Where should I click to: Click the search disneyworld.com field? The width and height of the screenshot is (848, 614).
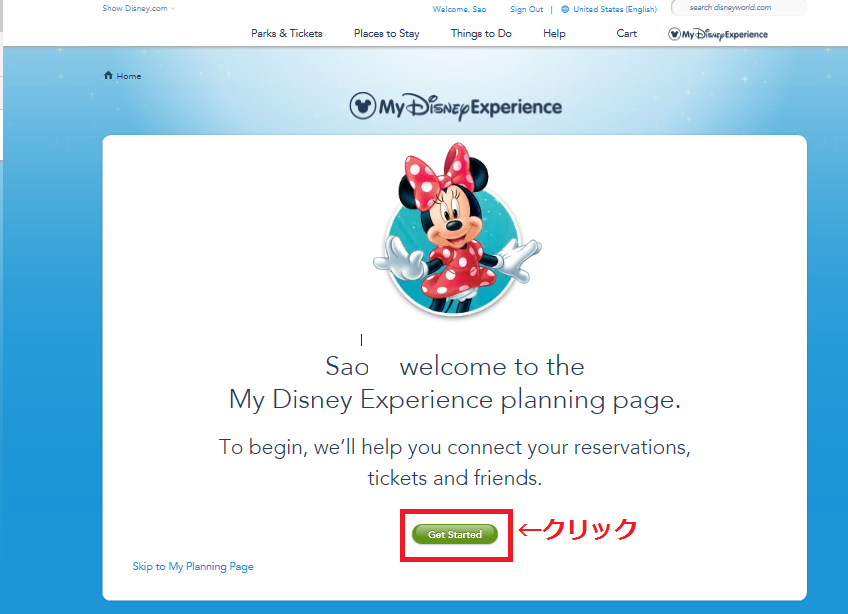point(738,8)
